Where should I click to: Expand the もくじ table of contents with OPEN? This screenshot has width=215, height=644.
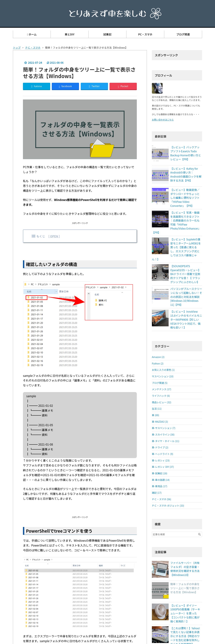tap(54, 236)
